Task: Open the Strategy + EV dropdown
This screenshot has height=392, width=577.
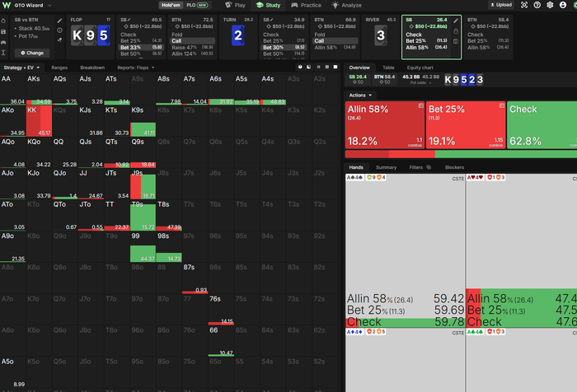Action: [21, 68]
